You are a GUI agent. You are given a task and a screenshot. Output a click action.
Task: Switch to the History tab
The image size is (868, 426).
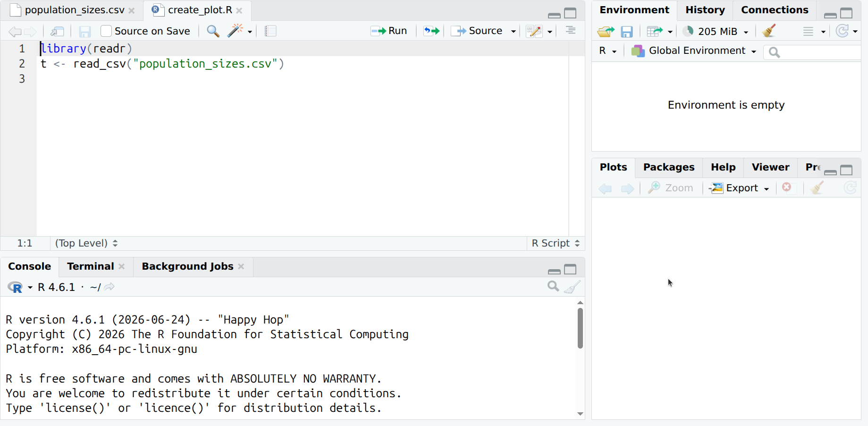705,10
